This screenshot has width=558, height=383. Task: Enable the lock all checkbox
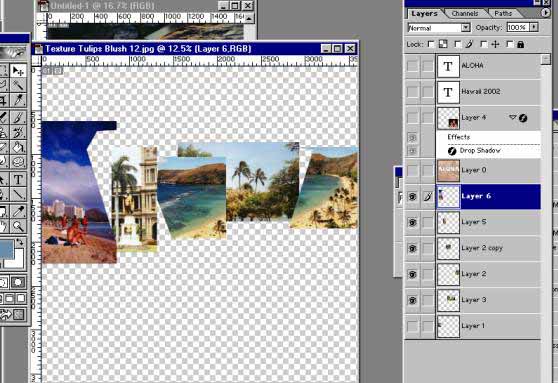[510, 44]
